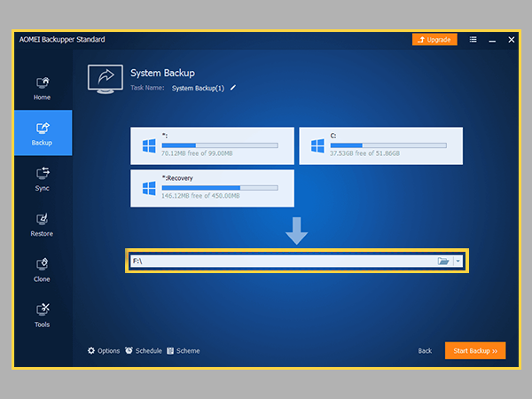Select the *: 99.00MB partition card
The height and width of the screenshot is (399, 532).
coord(212,145)
